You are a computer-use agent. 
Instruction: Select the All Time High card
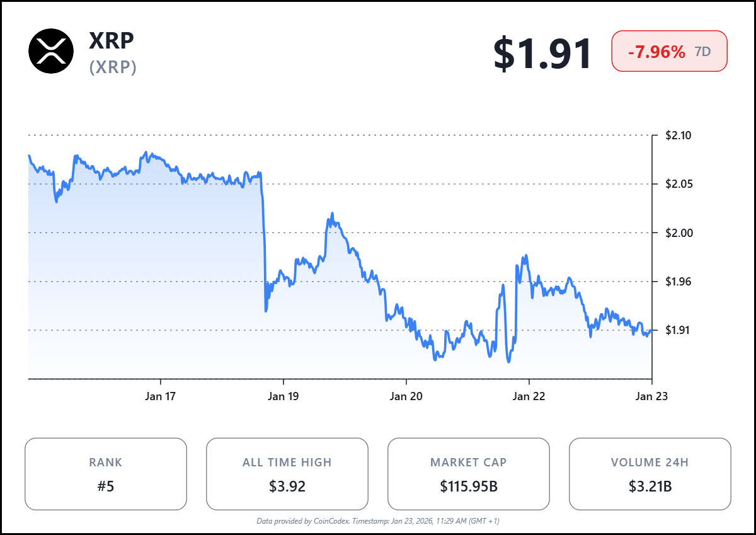(287, 474)
